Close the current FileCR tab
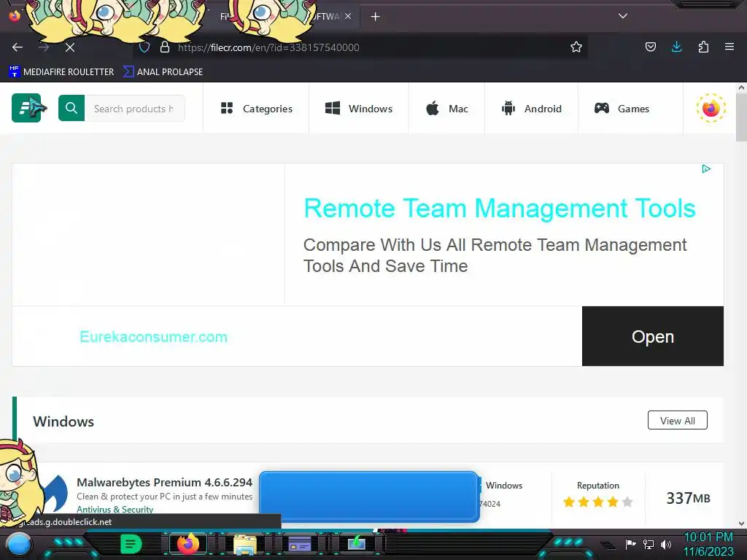Image resolution: width=747 pixels, height=560 pixels. pyautogui.click(x=348, y=16)
